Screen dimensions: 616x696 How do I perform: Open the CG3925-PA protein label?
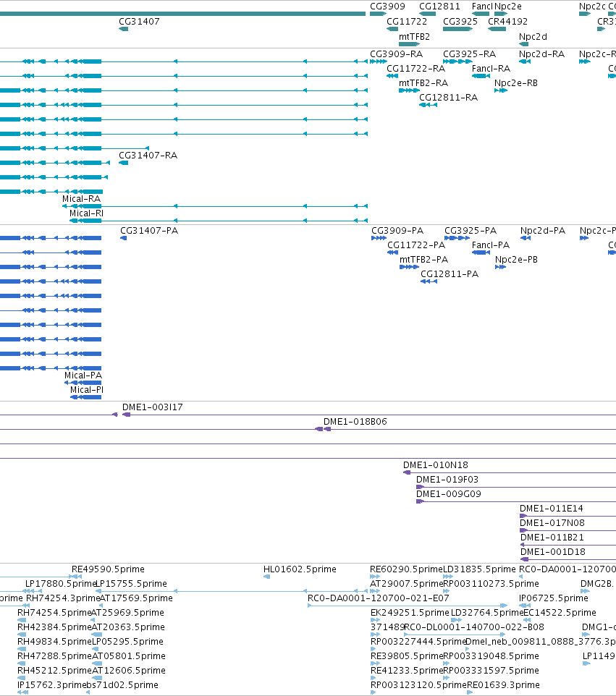click(471, 231)
